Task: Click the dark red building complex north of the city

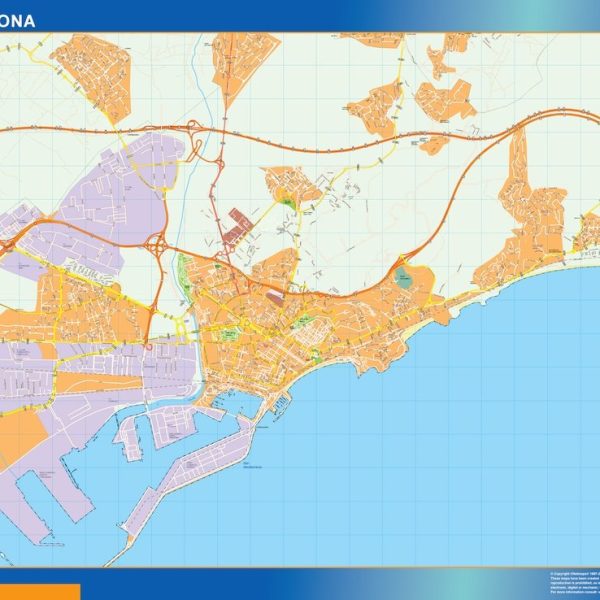Action: (x=238, y=227)
